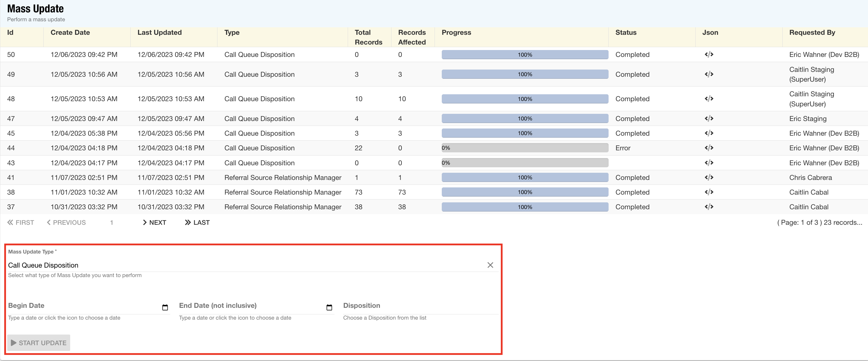
Task: Show JSON for record 37
Action: coord(709,207)
